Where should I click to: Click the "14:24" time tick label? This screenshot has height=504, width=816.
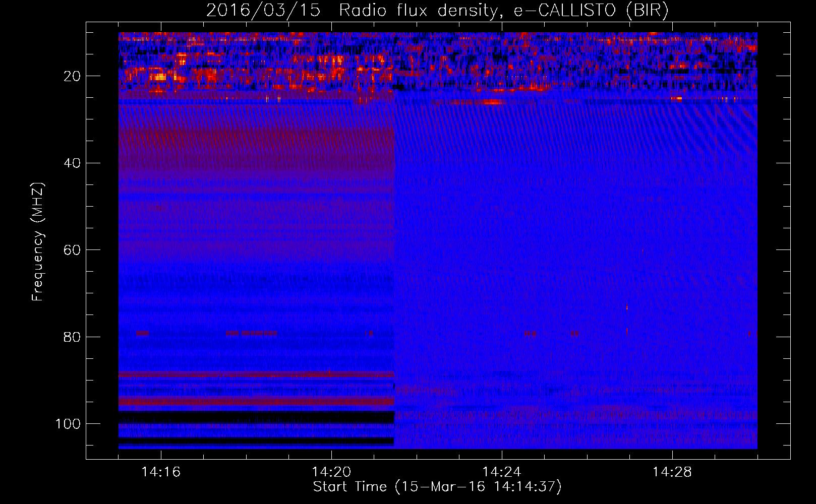[x=502, y=472]
